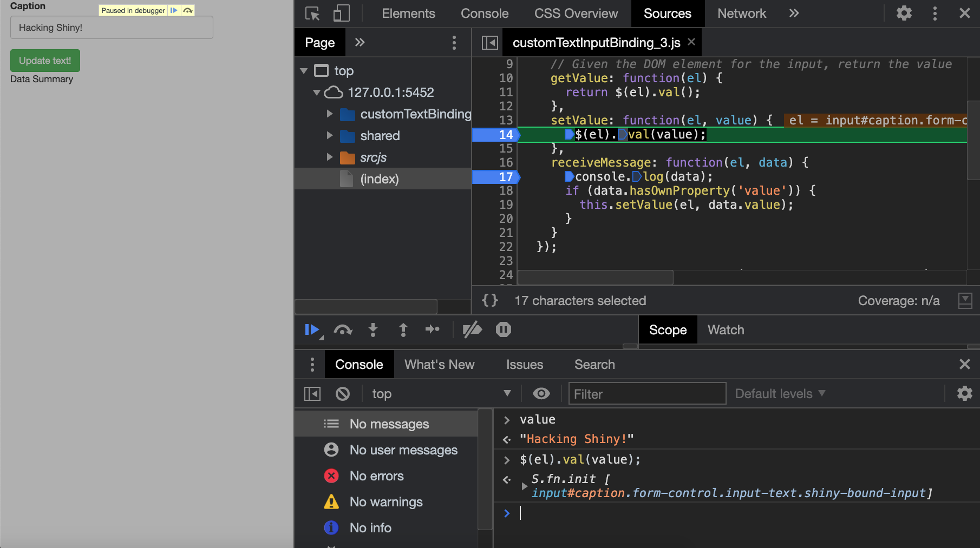Show more DevTools tabs chevron
This screenshot has width=980, height=548.
(794, 14)
